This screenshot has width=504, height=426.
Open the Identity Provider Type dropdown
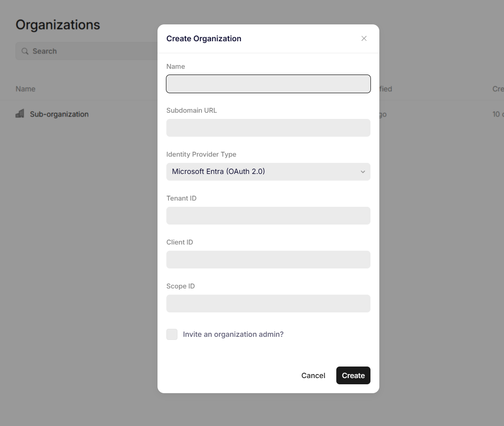(x=268, y=172)
